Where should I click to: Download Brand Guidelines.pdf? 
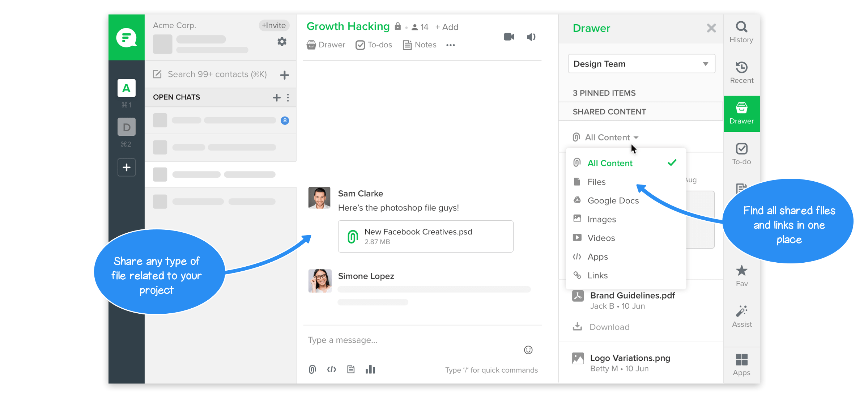point(601,327)
